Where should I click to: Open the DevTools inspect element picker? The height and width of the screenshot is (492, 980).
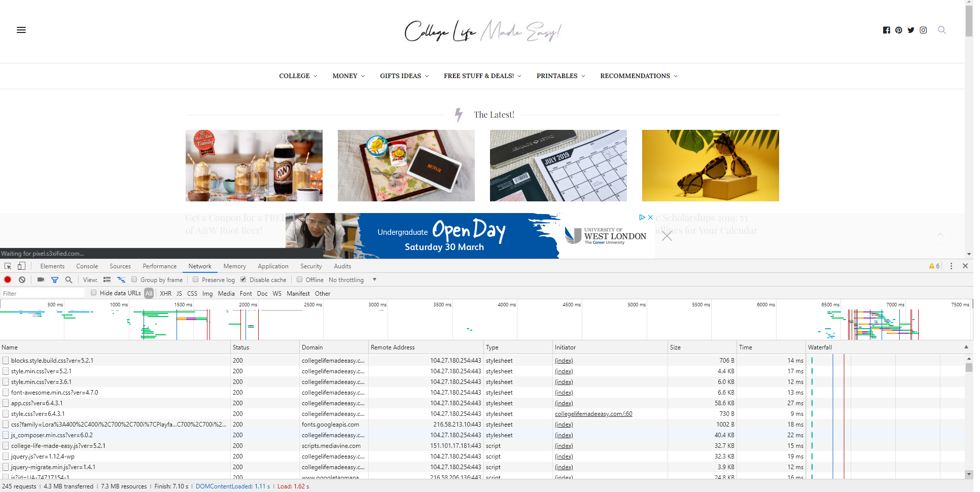(x=8, y=266)
